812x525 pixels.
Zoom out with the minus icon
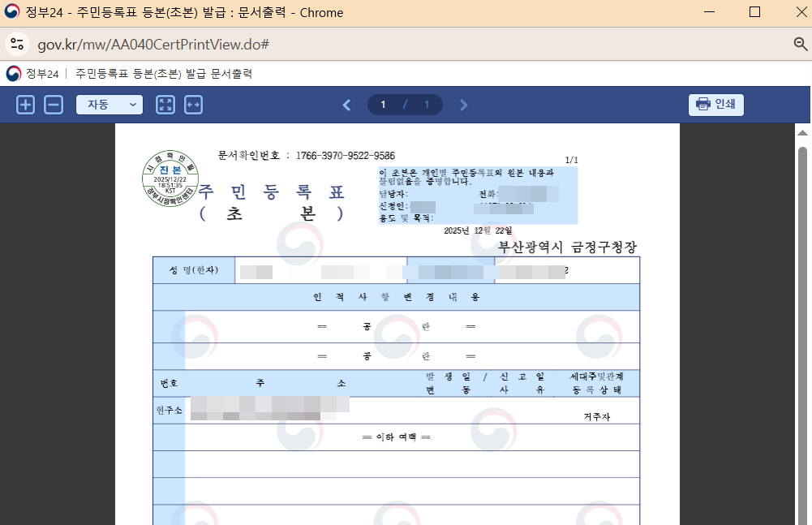point(54,105)
